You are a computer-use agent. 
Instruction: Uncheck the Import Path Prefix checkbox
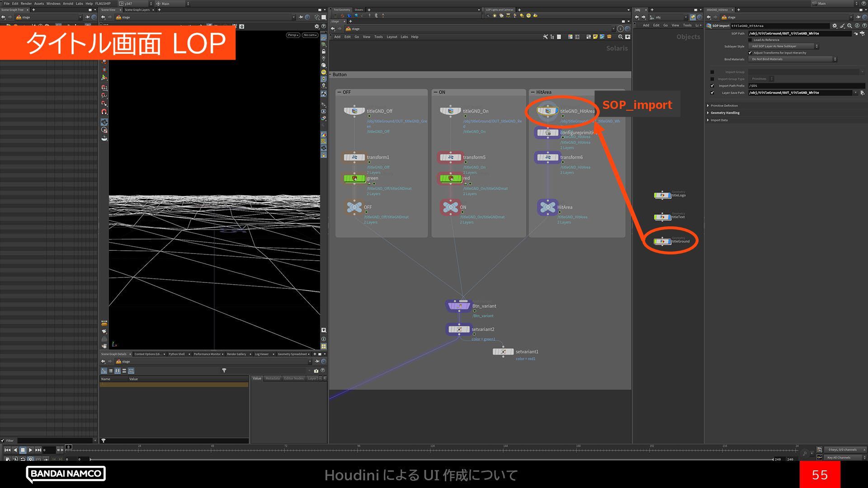pos(712,86)
